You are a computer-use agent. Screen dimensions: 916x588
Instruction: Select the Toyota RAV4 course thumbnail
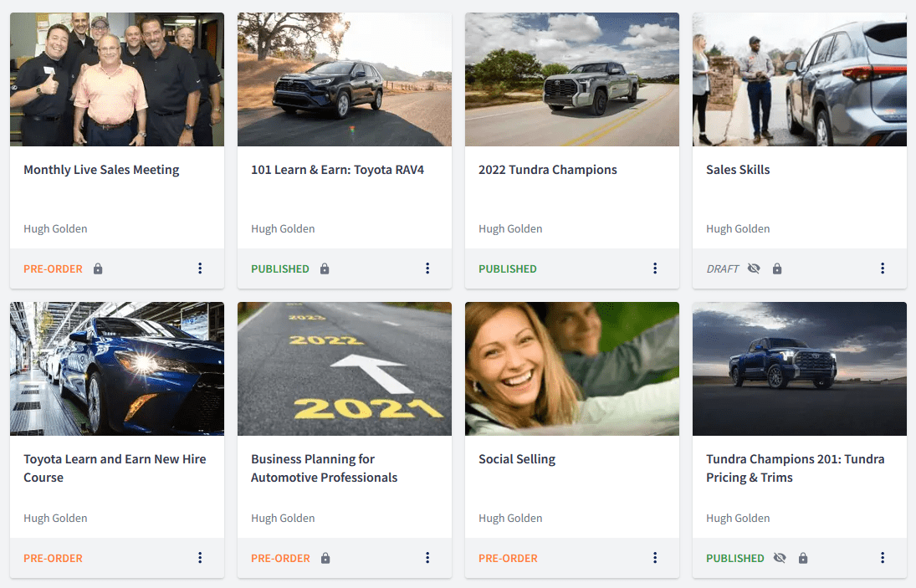coord(345,79)
